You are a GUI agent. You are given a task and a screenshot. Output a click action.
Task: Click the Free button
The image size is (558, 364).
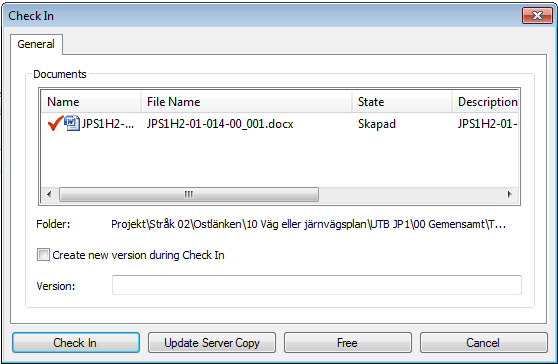coord(348,343)
